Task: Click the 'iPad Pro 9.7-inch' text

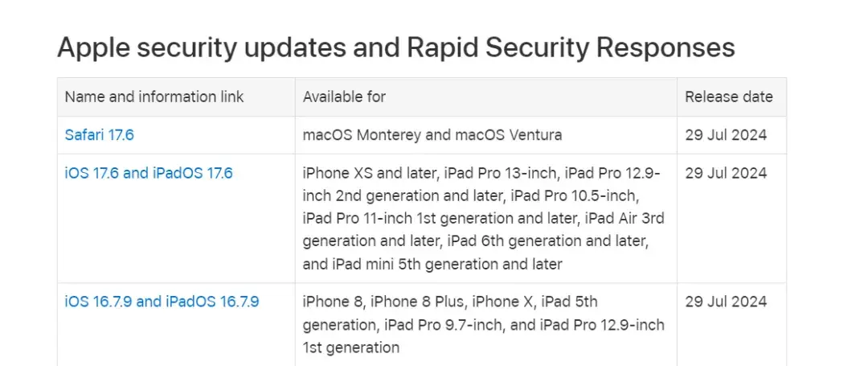Action: click(444, 324)
